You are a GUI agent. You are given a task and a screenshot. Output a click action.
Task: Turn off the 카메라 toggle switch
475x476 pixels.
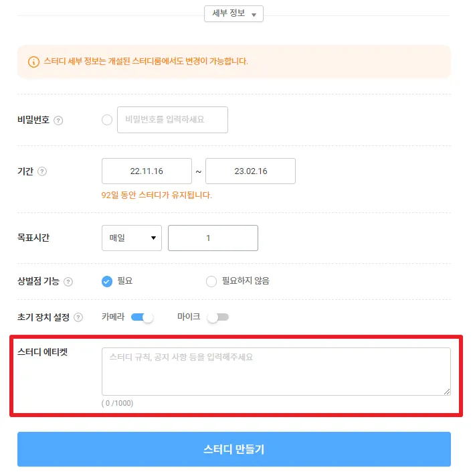pyautogui.click(x=142, y=317)
